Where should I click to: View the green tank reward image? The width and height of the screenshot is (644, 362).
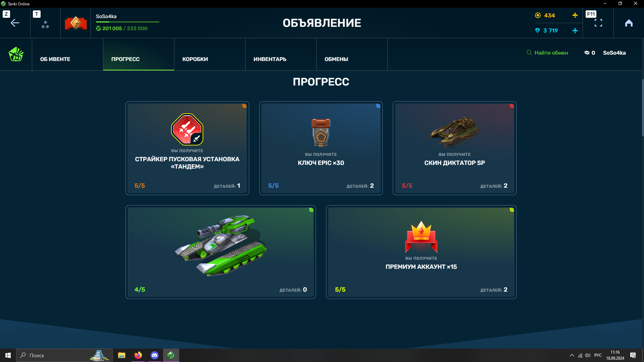pos(221,246)
